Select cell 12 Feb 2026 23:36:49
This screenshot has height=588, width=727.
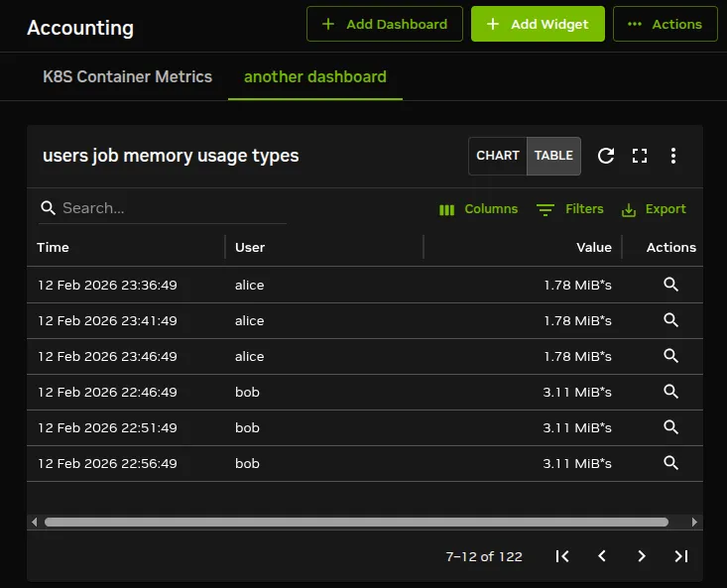[107, 285]
